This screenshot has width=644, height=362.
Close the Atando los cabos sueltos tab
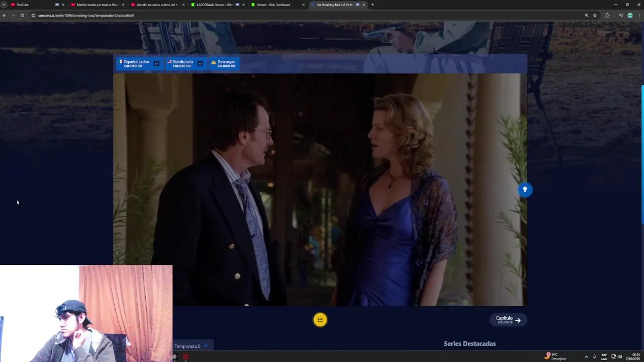pyautogui.click(x=183, y=5)
